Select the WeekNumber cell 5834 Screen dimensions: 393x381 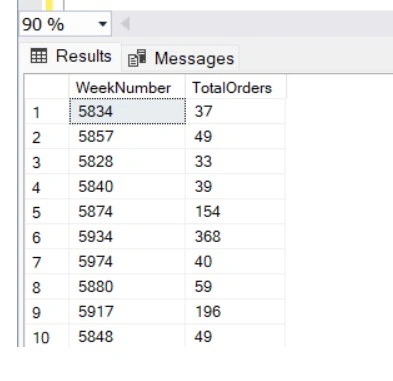[127, 111]
